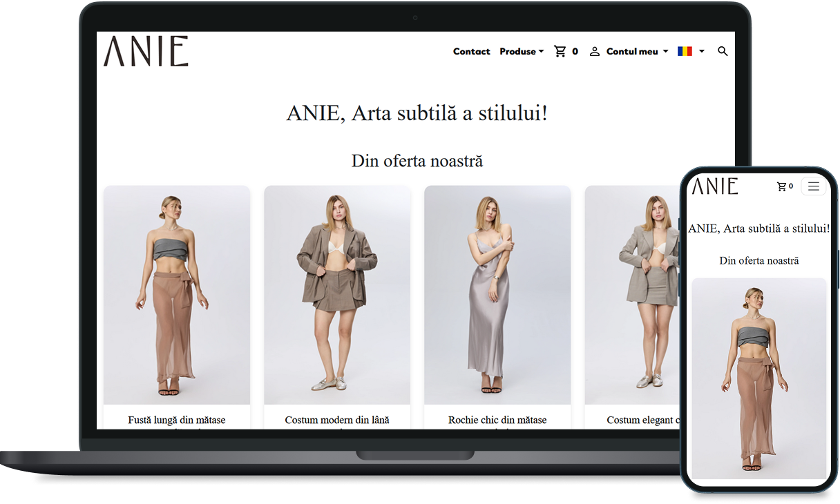
Task: Open the Contact page link
Action: tap(471, 52)
